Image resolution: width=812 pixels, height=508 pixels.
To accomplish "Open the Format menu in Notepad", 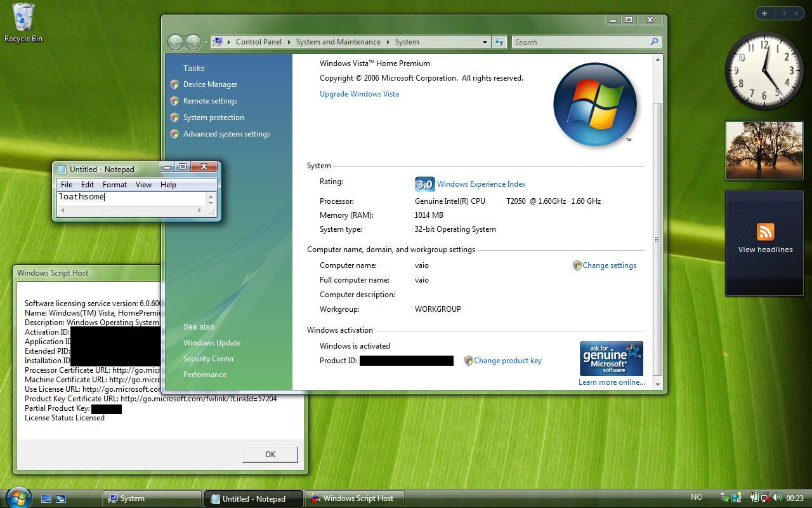I will tap(115, 185).
